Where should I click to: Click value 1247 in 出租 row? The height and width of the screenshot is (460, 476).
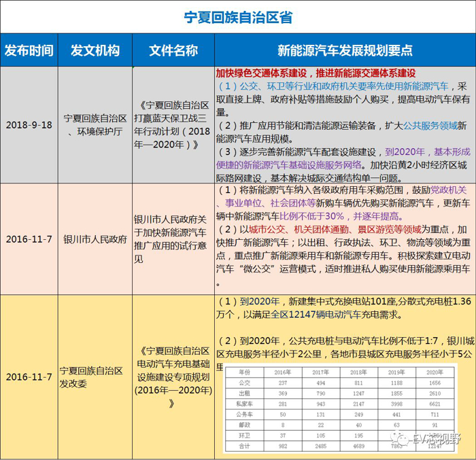tap(358, 393)
